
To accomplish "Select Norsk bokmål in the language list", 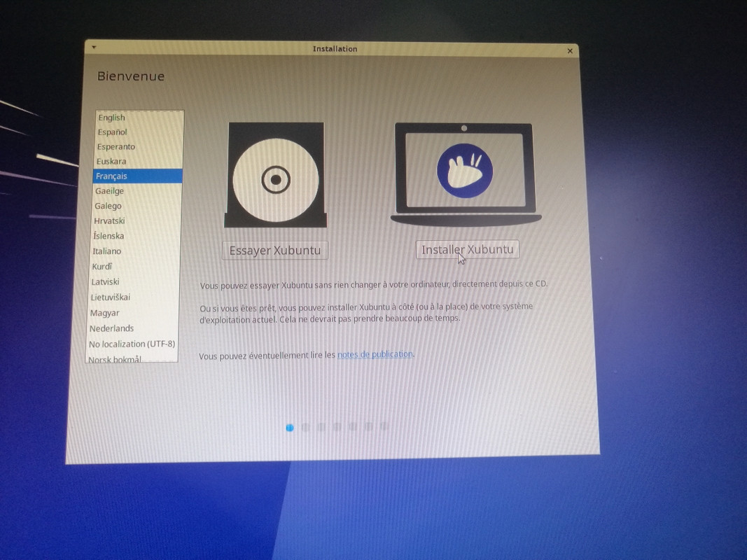I will point(132,358).
